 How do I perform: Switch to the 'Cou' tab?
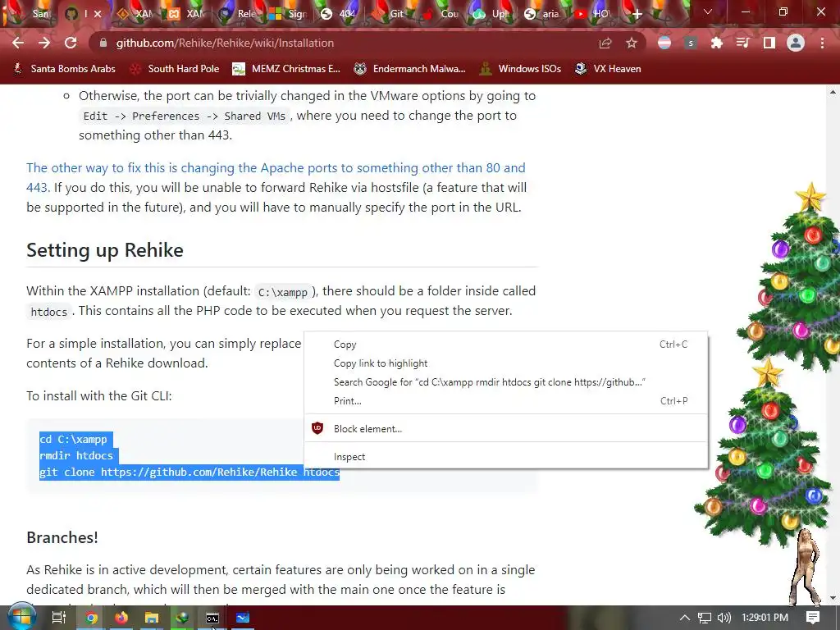click(441, 14)
